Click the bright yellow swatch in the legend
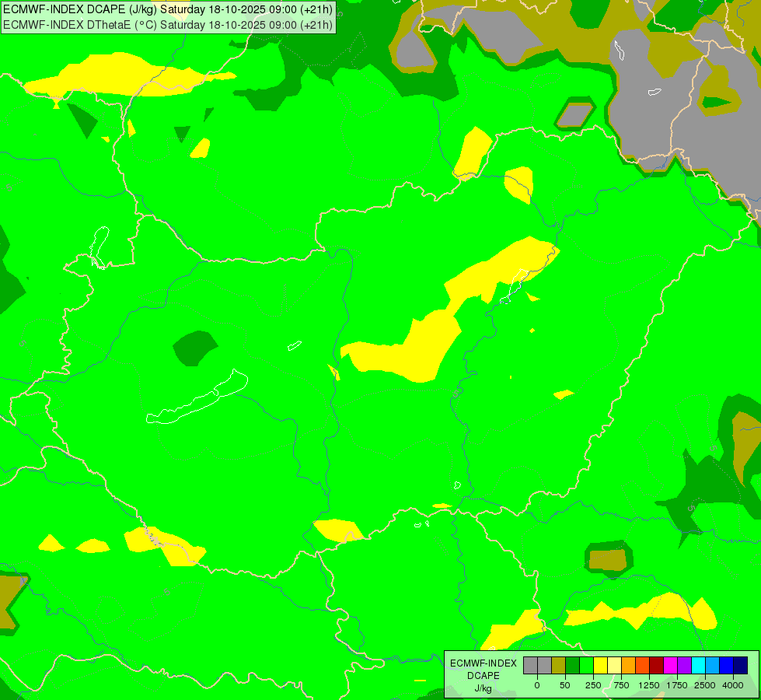 coord(600,665)
